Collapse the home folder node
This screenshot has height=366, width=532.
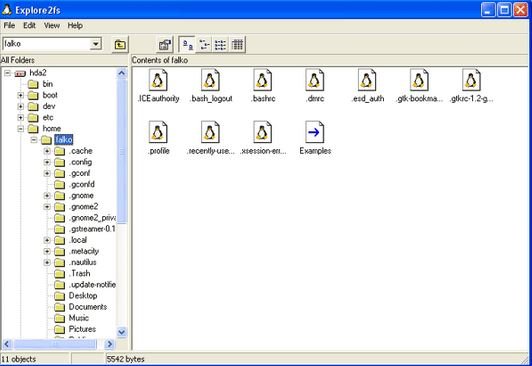click(x=21, y=129)
